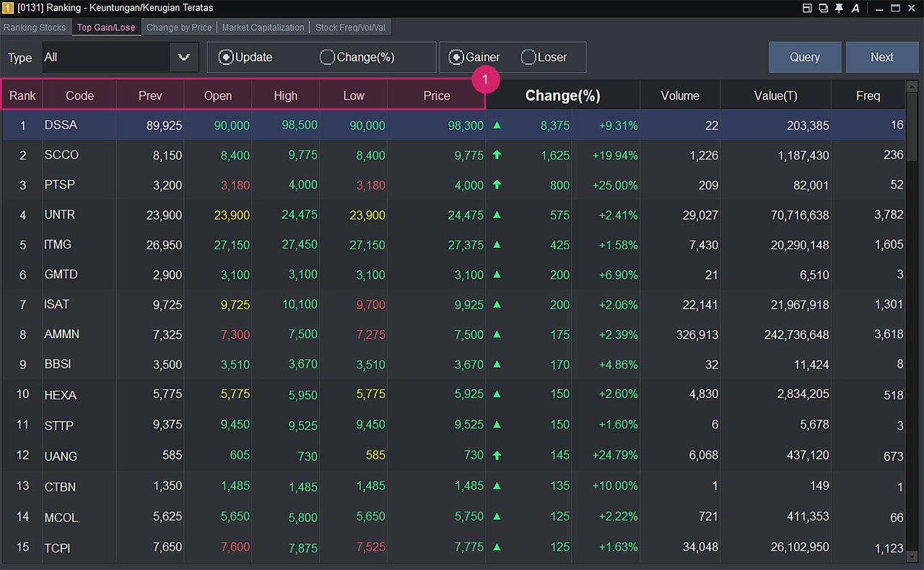Screen dimensions: 924x570
Task: Click the window layout icon left of the overlapping windows icon
Action: pyautogui.click(x=807, y=8)
